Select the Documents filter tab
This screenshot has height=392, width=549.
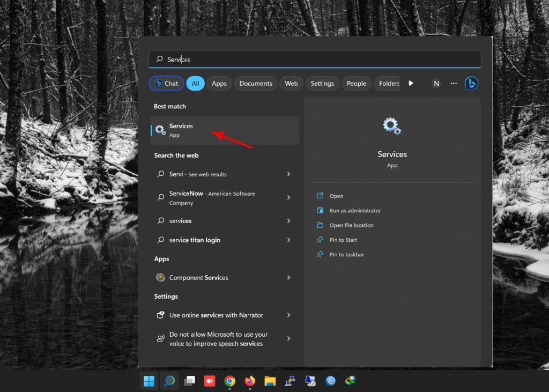255,84
